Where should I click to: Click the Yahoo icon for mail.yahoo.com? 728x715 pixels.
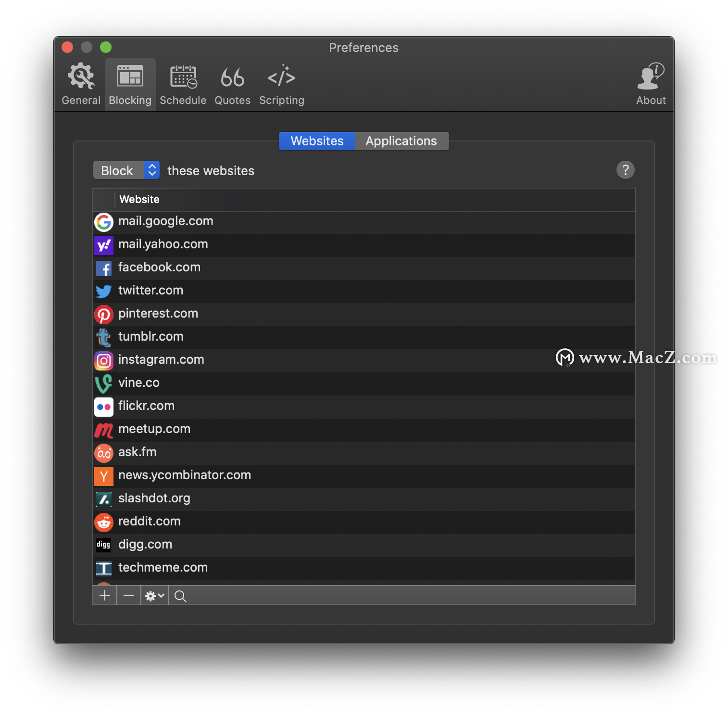click(104, 245)
